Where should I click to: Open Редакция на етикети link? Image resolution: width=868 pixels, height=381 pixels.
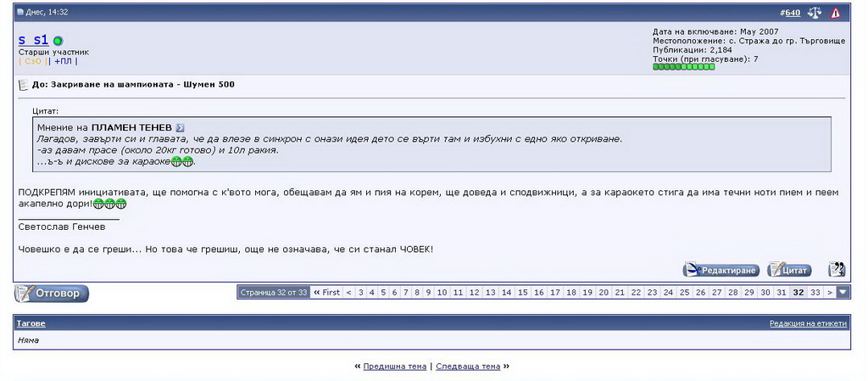[x=808, y=323]
